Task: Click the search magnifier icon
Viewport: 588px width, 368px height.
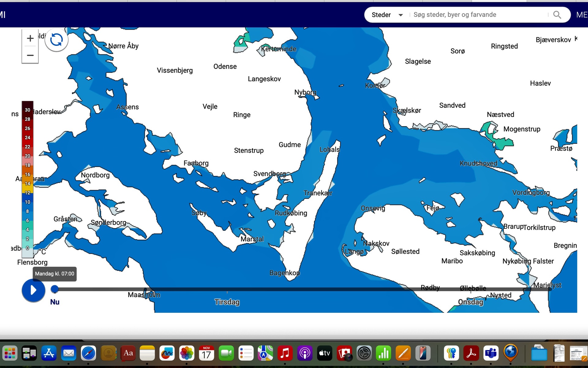Action: [557, 15]
